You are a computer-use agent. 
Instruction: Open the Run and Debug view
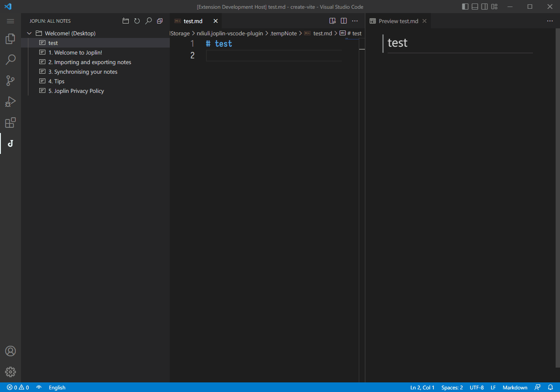coord(10,102)
